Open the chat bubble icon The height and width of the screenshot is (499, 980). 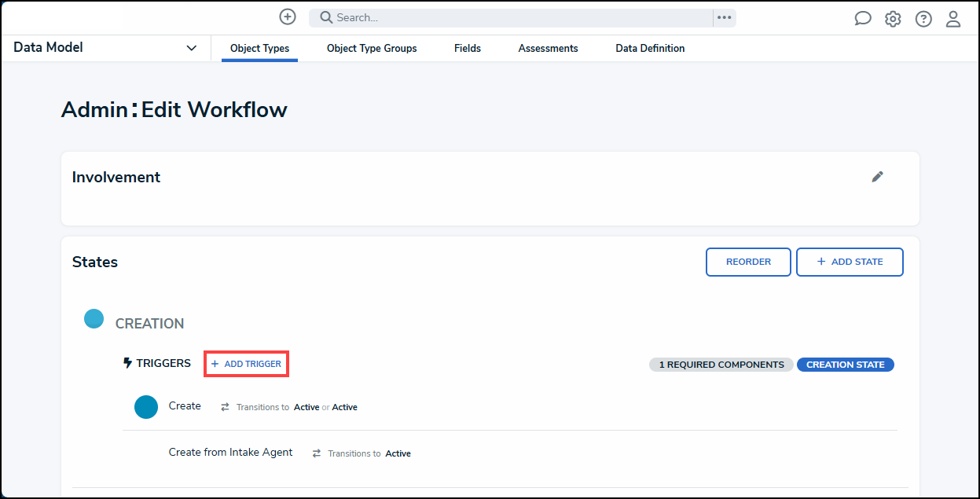click(863, 19)
